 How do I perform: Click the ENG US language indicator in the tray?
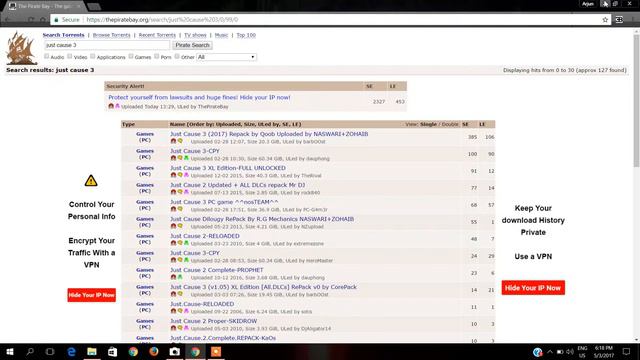(582, 351)
